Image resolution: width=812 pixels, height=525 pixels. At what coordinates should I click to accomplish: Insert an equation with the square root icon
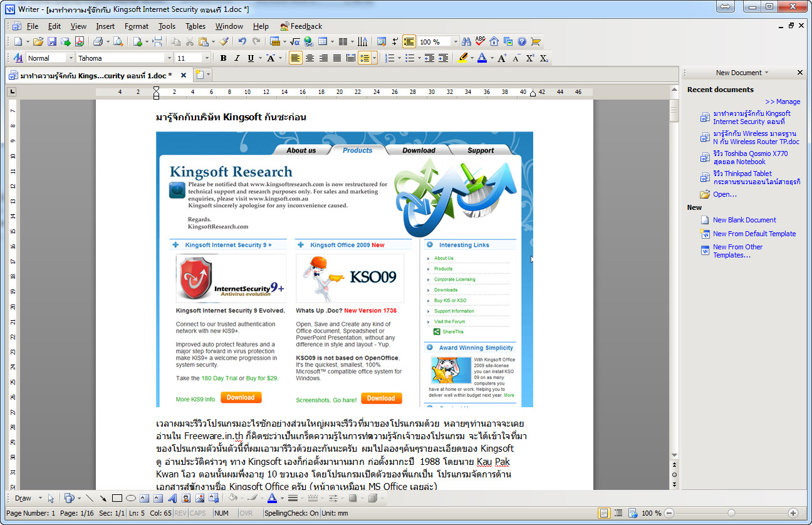click(294, 42)
